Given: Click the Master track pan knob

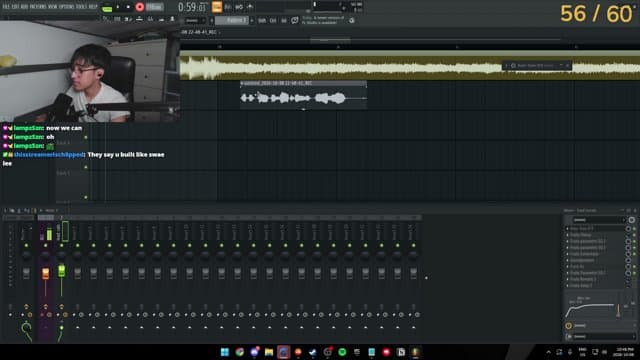Looking at the screenshot, I should pos(26,256).
